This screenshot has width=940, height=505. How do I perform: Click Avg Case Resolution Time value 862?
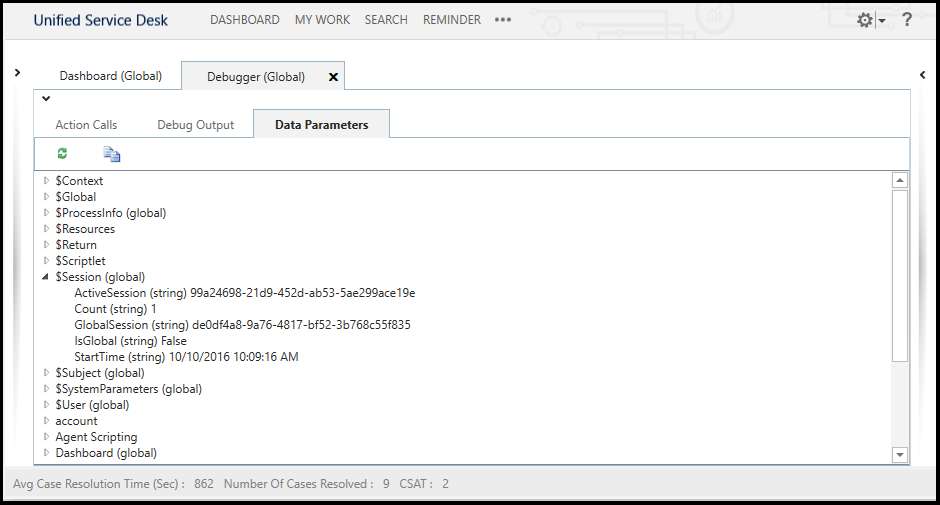[x=204, y=483]
